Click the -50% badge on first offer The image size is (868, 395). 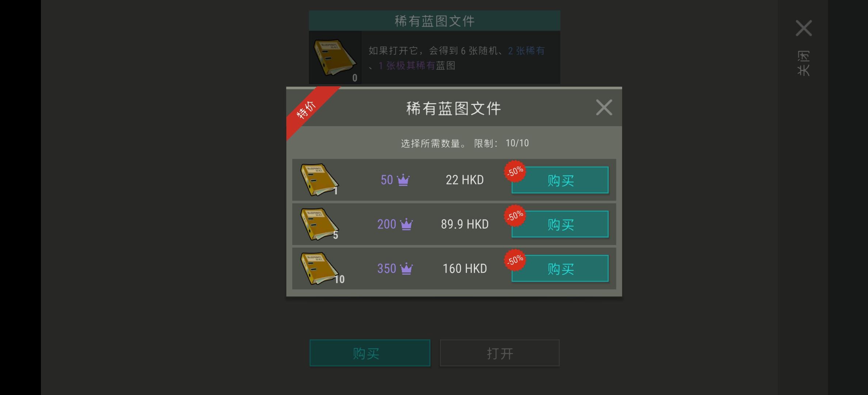click(x=515, y=171)
